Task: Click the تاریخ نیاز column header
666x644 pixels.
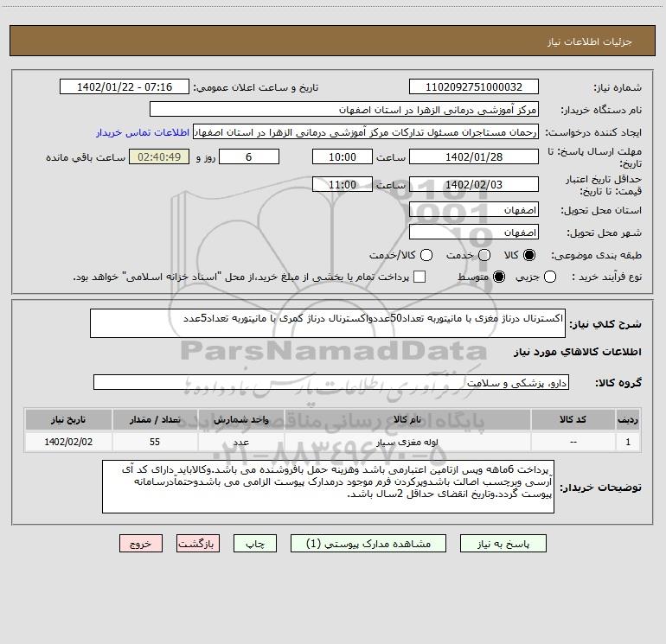Action: pyautogui.click(x=68, y=419)
